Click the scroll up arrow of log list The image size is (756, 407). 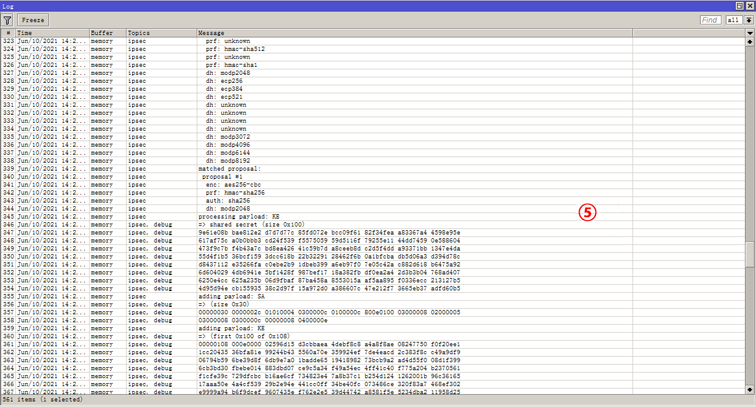pyautogui.click(x=750, y=42)
